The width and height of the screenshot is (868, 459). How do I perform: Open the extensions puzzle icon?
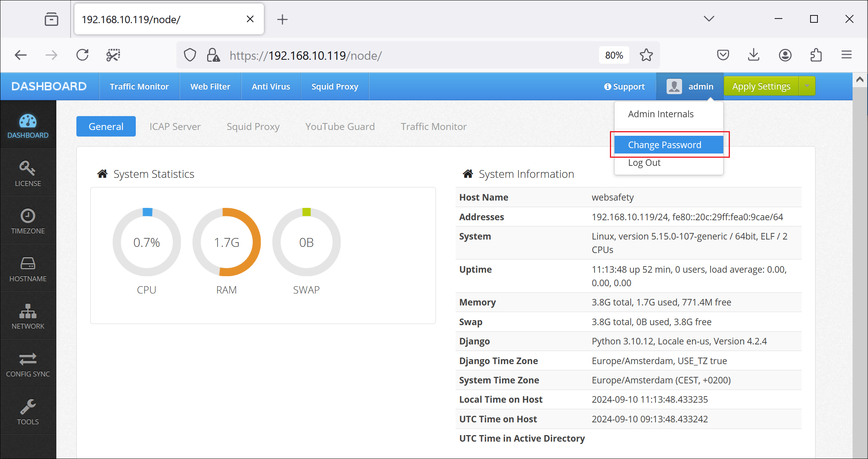pyautogui.click(x=816, y=55)
